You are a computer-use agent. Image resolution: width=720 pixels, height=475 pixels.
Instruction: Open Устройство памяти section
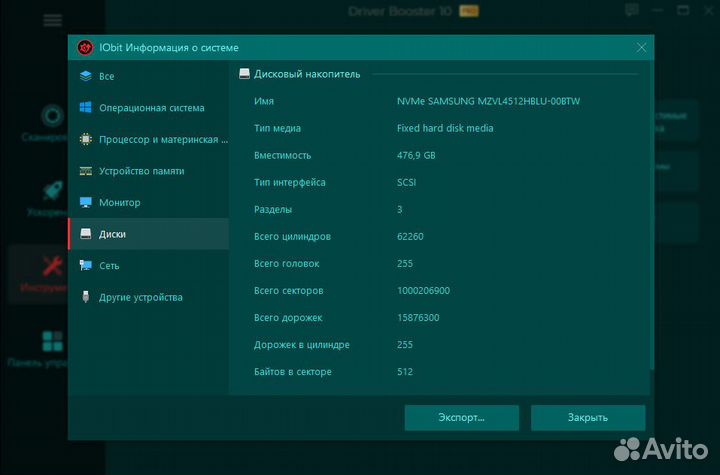tap(148, 171)
